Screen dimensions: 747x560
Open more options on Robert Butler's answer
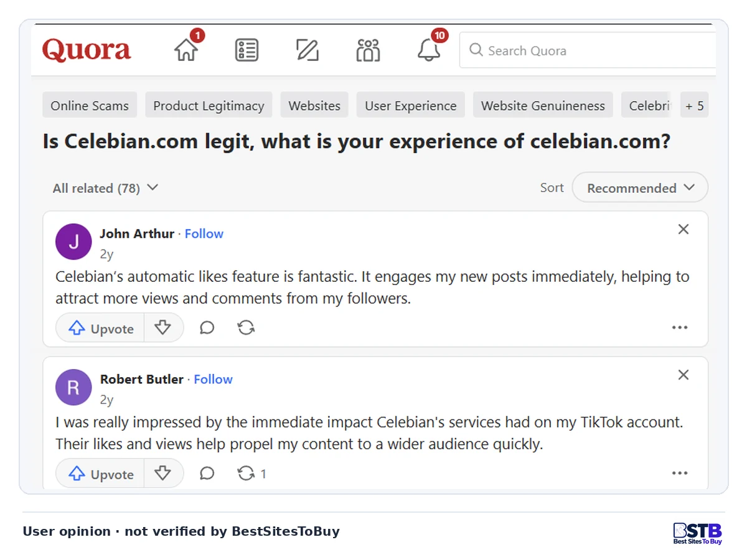coord(680,474)
